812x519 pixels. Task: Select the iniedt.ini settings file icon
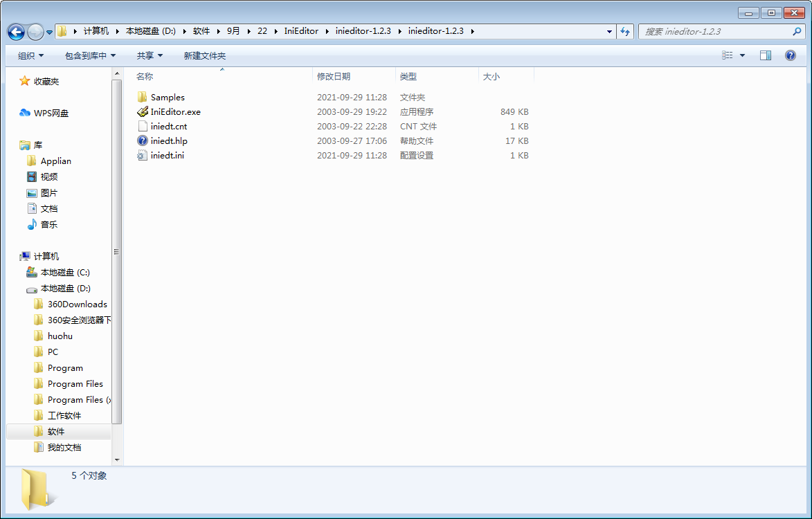point(143,155)
